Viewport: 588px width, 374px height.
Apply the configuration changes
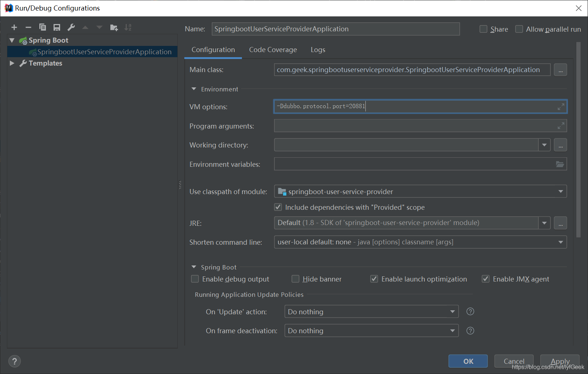560,361
